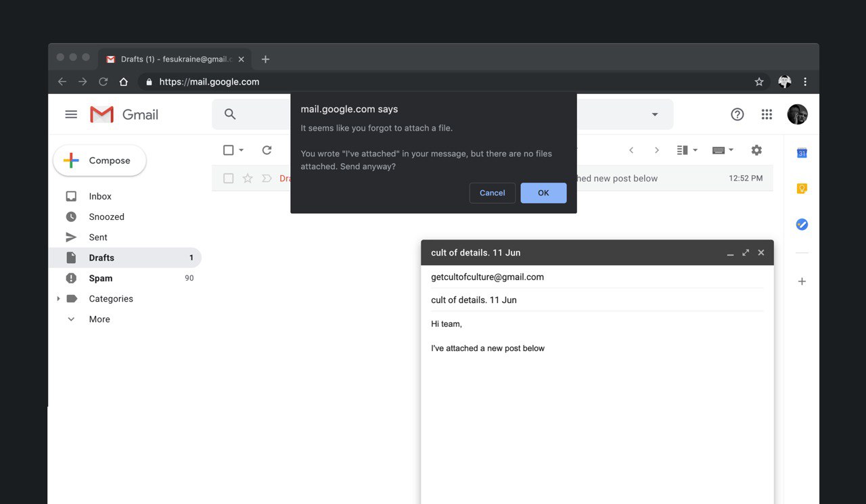
Task: Show search options dropdown arrow
Action: [655, 114]
